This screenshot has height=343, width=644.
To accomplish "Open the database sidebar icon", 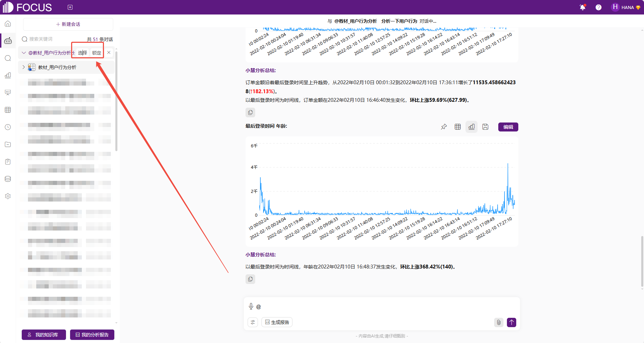I will (8, 179).
